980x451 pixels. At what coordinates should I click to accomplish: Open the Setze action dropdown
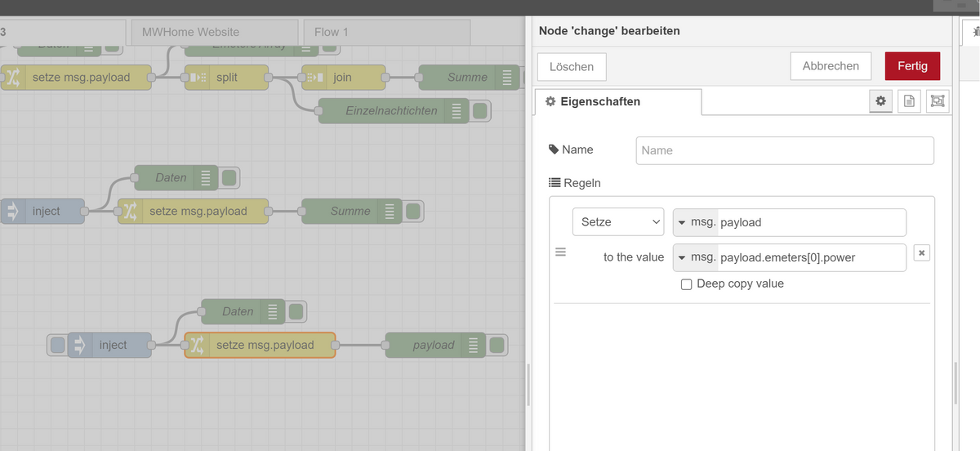tap(618, 222)
